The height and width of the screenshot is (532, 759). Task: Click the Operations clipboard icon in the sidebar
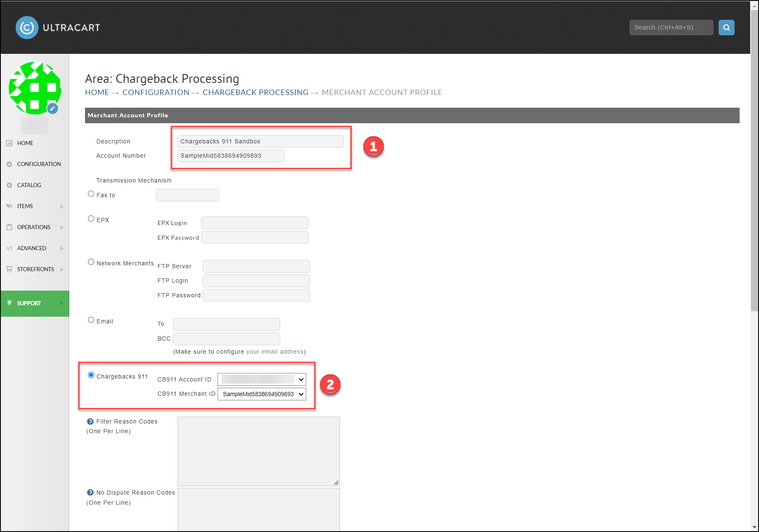[x=9, y=227]
